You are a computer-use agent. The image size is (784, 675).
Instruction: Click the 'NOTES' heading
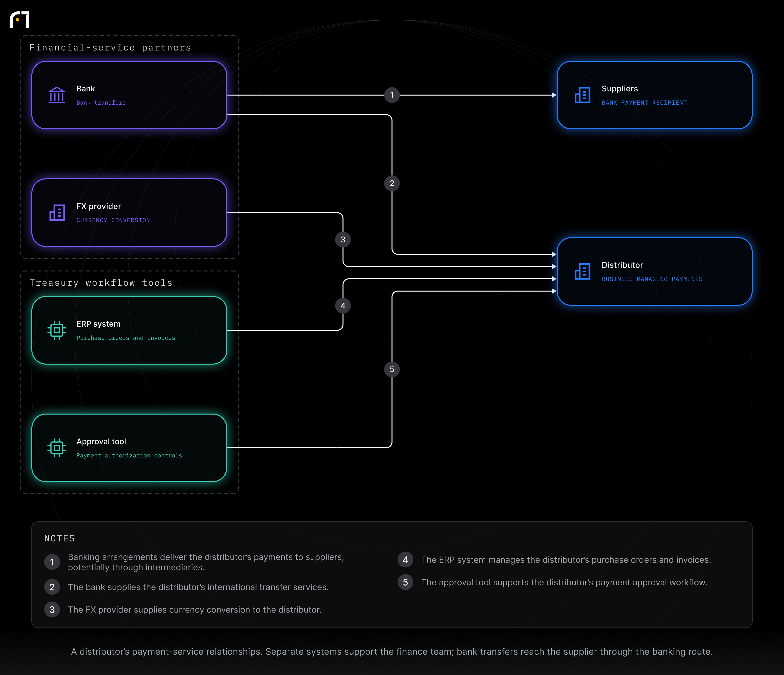[x=60, y=539]
